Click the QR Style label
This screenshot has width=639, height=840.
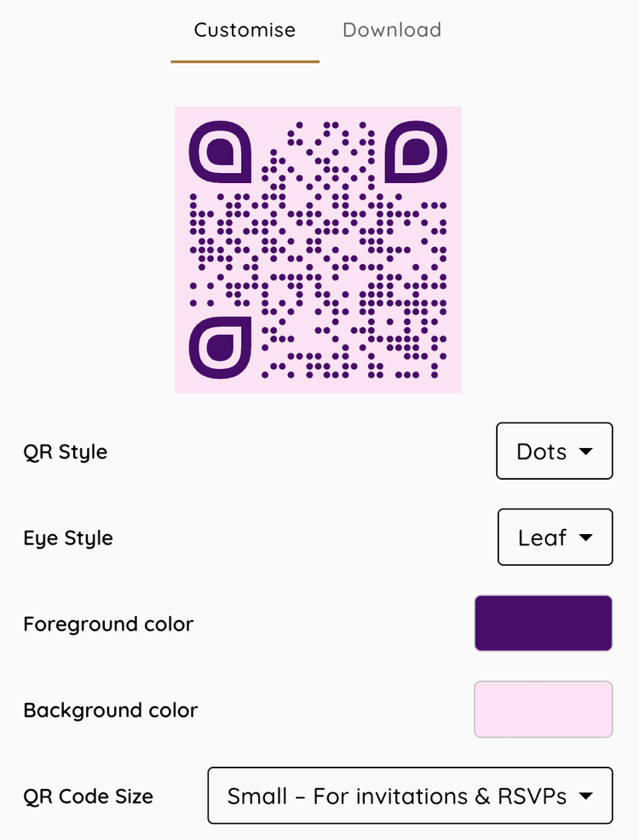(x=66, y=452)
